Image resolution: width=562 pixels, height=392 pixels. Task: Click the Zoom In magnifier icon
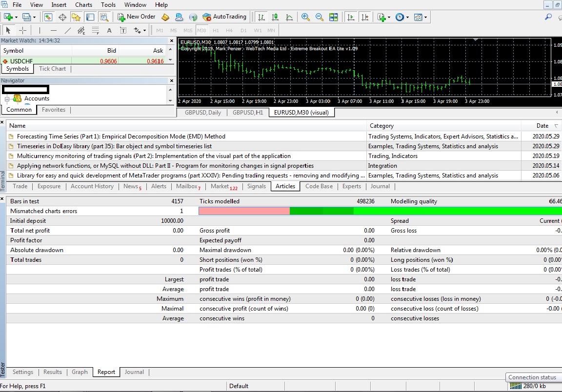click(x=305, y=17)
